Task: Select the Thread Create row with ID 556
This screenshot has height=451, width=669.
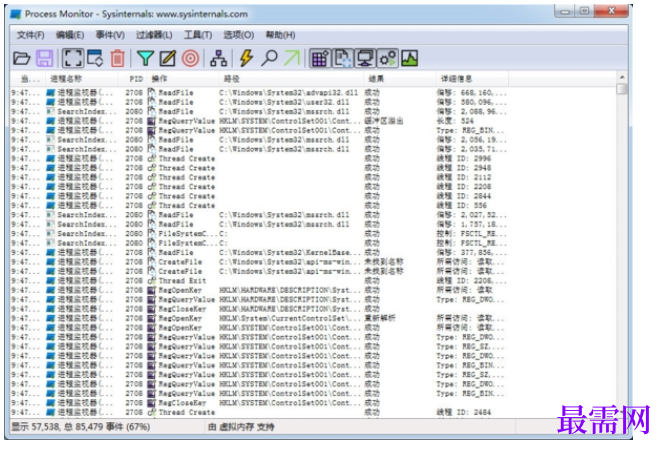Action: pyautogui.click(x=259, y=205)
